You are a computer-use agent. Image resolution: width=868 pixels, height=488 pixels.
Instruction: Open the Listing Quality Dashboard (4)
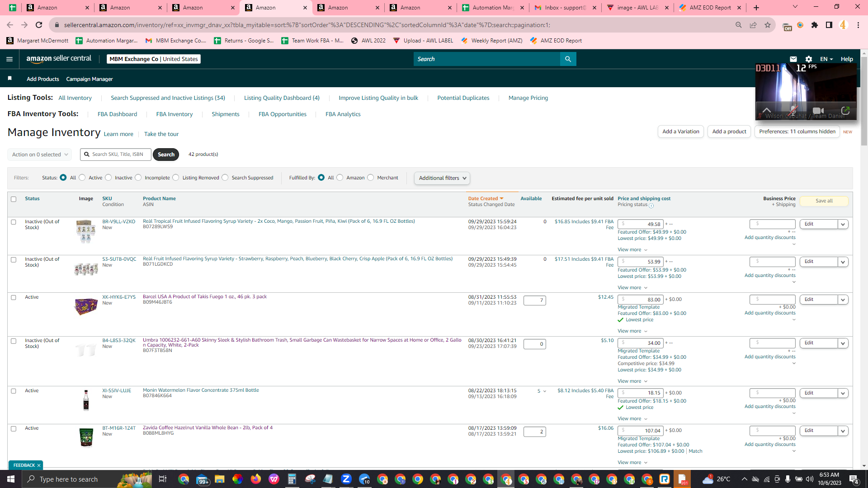[x=282, y=98]
